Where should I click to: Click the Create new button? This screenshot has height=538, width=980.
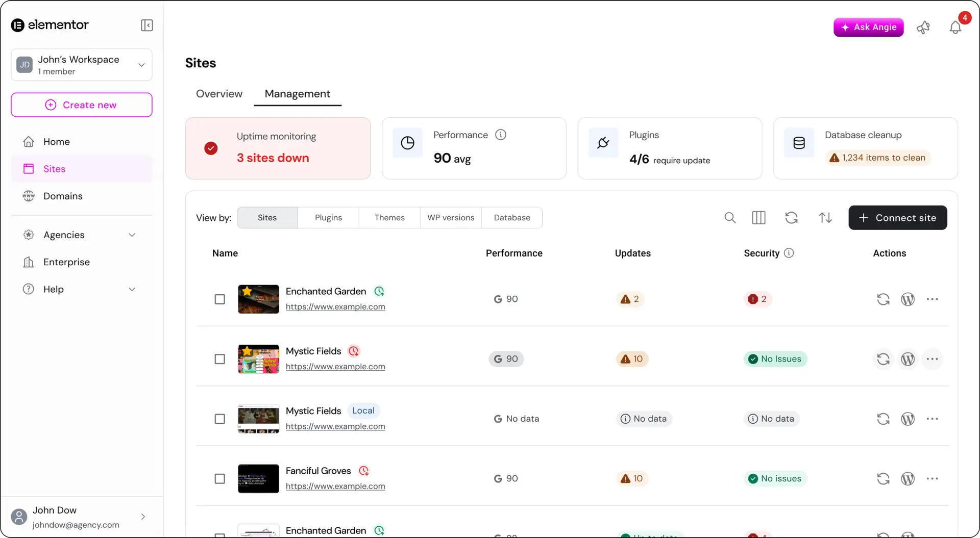point(82,105)
